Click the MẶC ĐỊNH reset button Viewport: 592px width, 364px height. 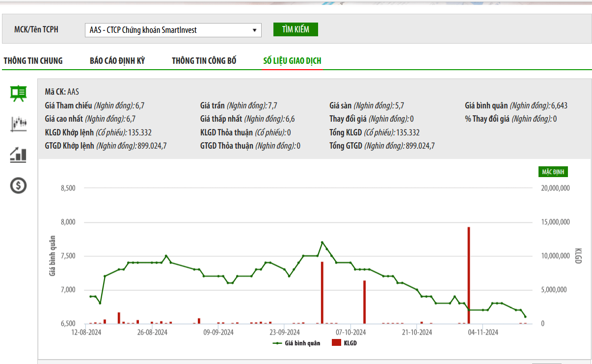[x=553, y=172]
